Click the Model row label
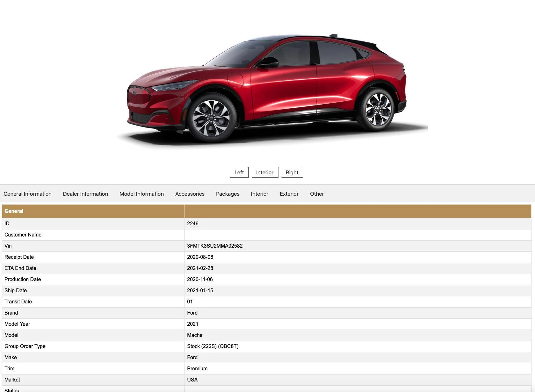535x392 pixels. [x=11, y=335]
